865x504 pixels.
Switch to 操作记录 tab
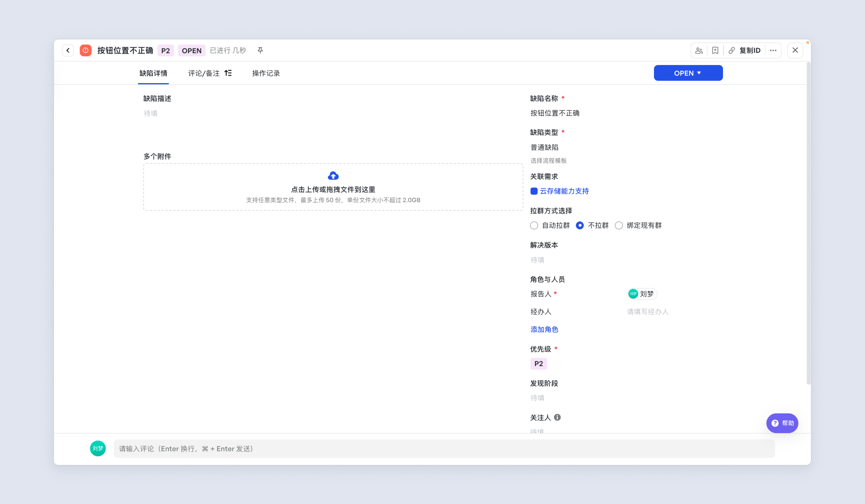[x=266, y=73]
